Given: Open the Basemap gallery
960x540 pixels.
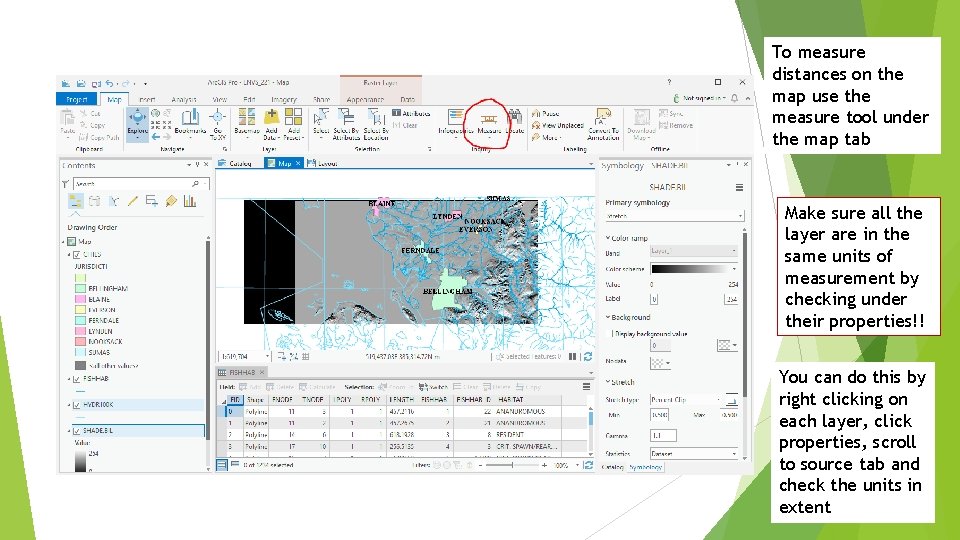Looking at the screenshot, I should click(247, 122).
